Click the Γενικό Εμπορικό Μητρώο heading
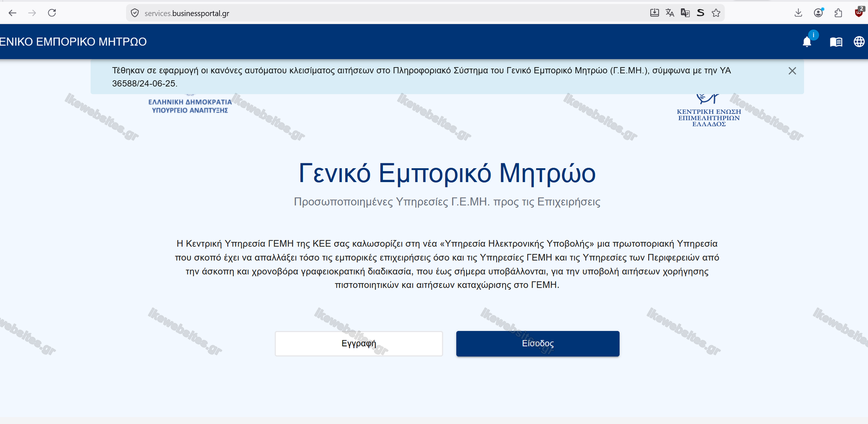This screenshot has height=424, width=868. pyautogui.click(x=447, y=173)
